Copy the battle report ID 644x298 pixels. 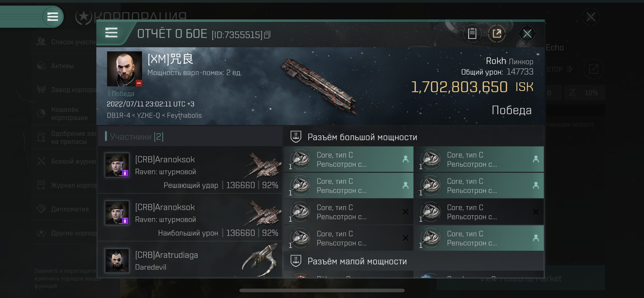(x=267, y=35)
